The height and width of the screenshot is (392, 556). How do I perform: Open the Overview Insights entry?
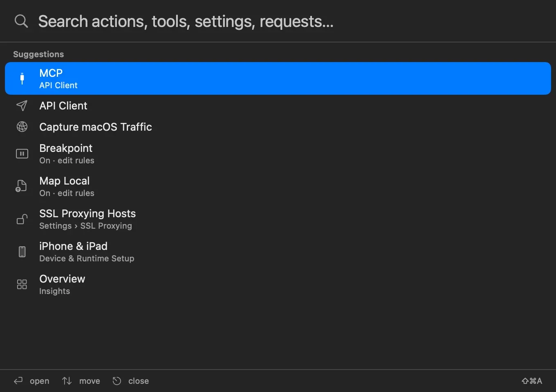pos(278,285)
